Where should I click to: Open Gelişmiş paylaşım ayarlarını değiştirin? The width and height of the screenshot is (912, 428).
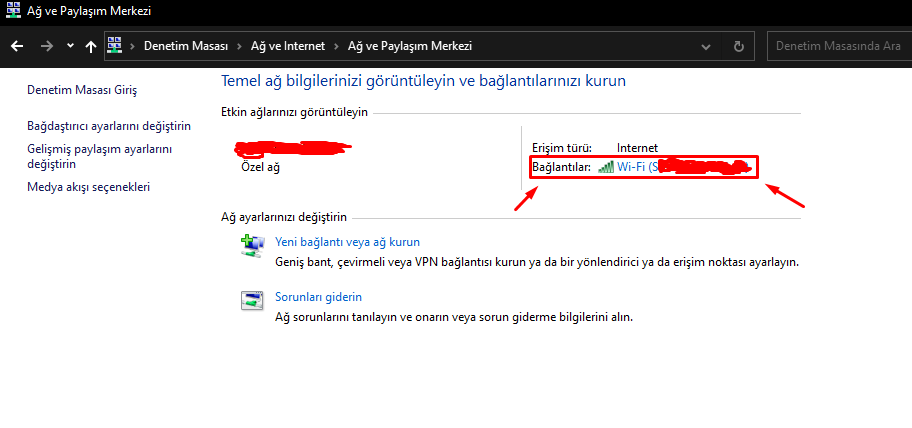click(x=100, y=156)
